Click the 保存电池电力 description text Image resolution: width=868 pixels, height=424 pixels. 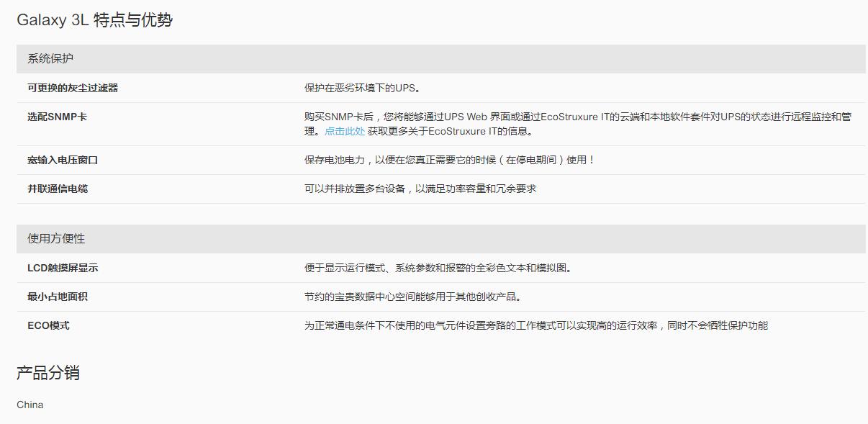click(x=449, y=160)
